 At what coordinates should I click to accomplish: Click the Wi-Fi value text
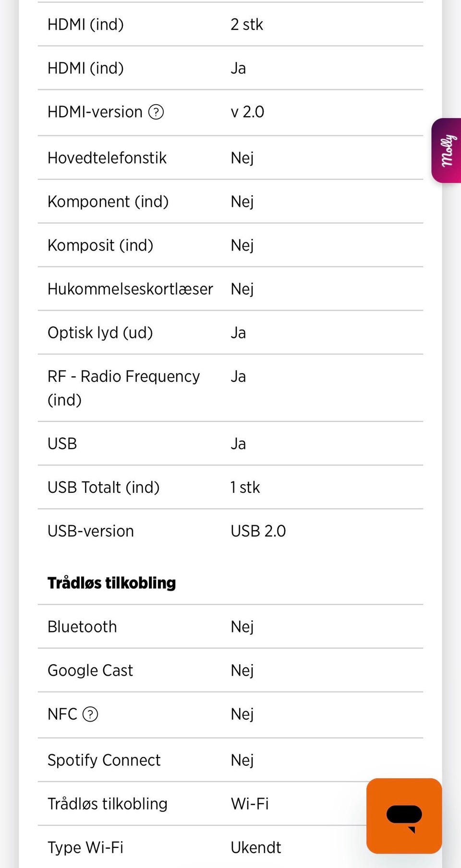click(250, 804)
